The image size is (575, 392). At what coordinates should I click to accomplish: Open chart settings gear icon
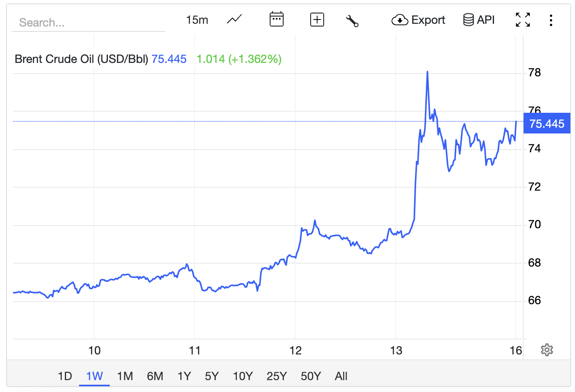click(547, 350)
